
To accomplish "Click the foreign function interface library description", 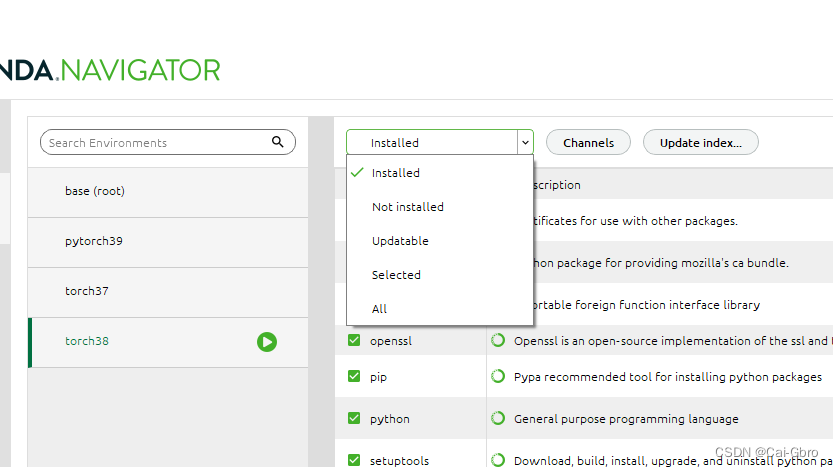I will click(x=647, y=305).
